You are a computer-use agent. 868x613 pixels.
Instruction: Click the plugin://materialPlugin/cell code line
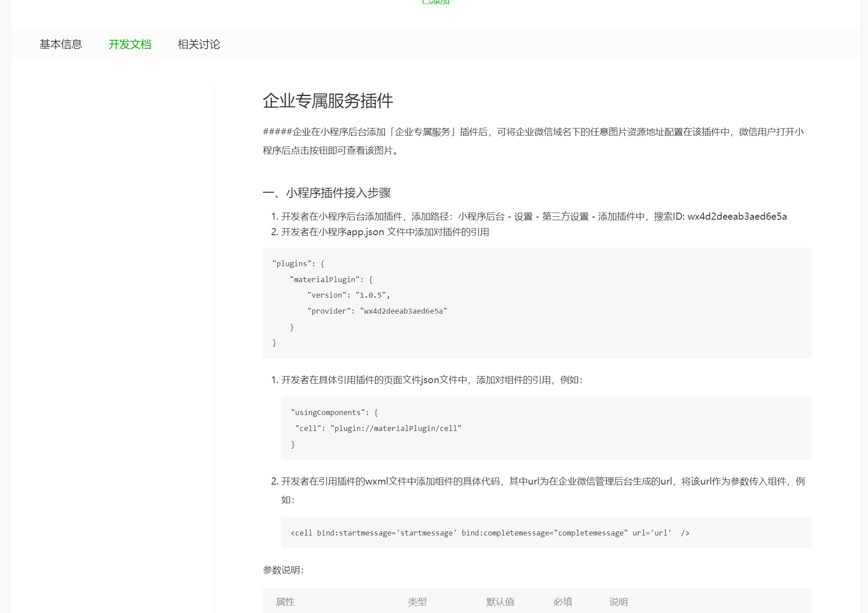tap(378, 429)
